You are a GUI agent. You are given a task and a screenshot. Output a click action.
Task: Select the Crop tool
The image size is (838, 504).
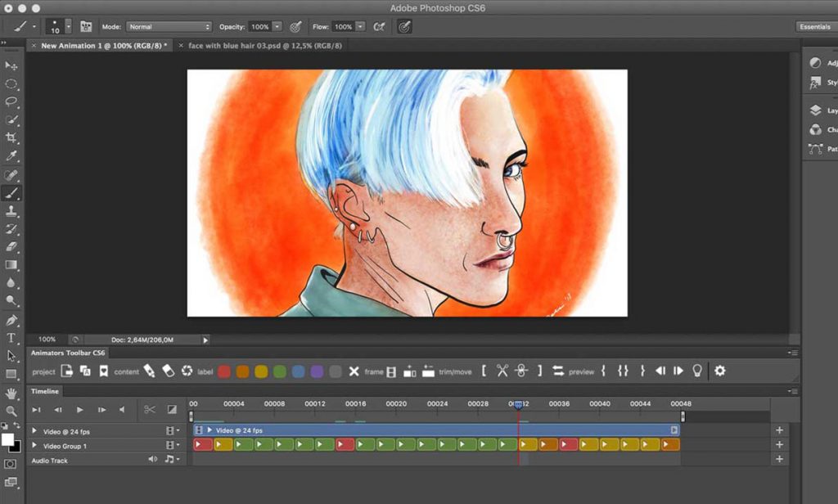pyautogui.click(x=11, y=137)
